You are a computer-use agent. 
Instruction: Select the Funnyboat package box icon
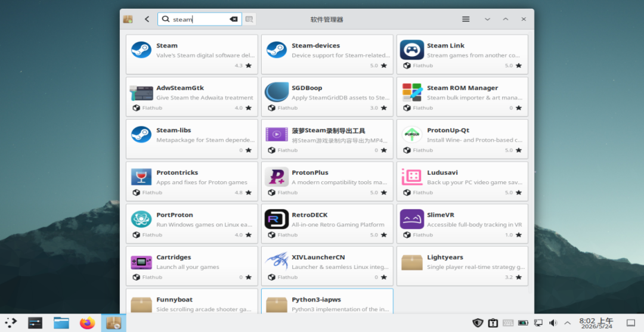pyautogui.click(x=141, y=305)
